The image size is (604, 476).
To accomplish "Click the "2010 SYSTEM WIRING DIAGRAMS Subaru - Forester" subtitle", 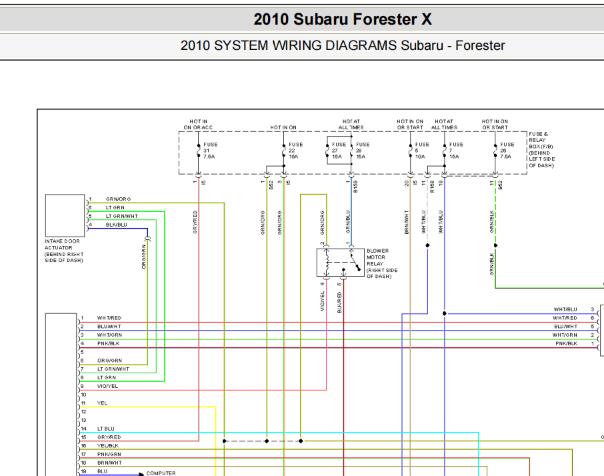I will click(342, 45).
